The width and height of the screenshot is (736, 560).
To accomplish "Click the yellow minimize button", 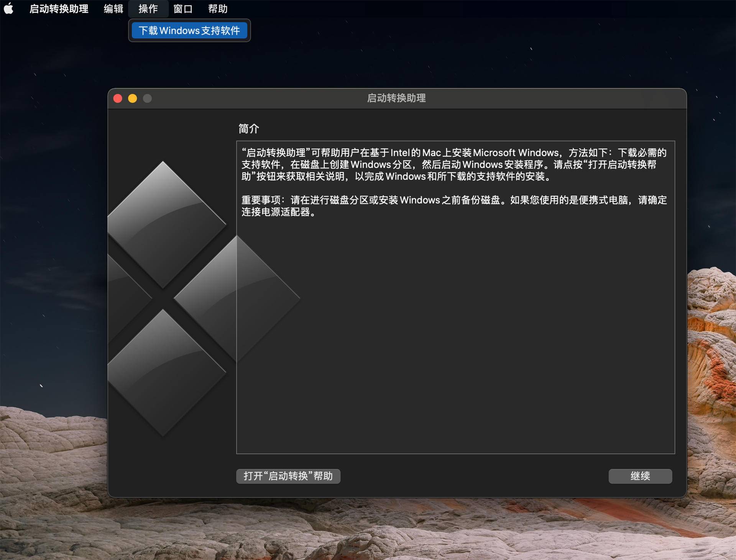I will (x=132, y=98).
